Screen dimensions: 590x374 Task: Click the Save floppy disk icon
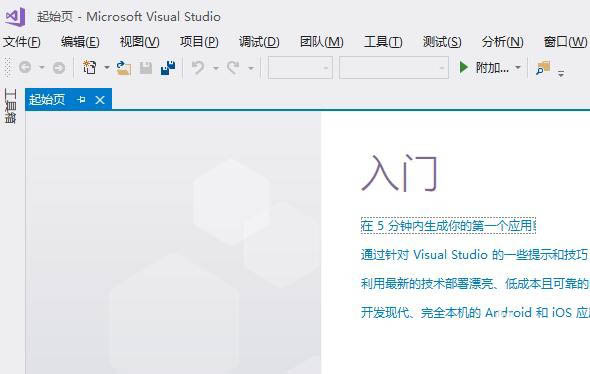coord(146,68)
